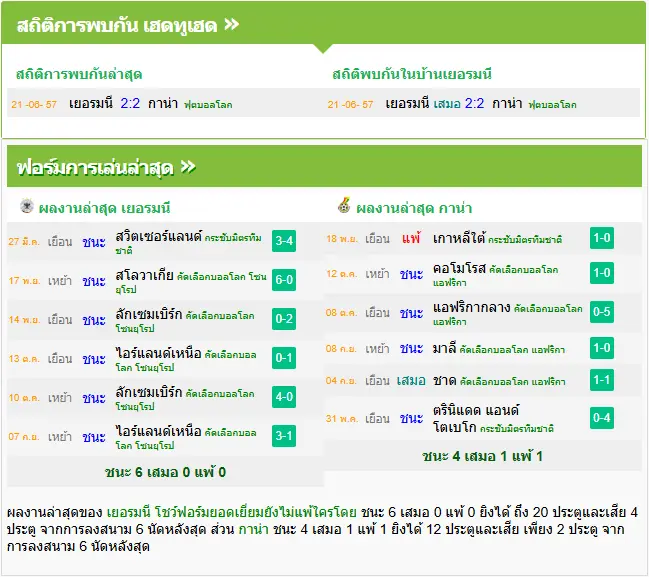The width and height of the screenshot is (649, 577).
Task: Select opponent สวิตเซอร์แลนด์
Action: coord(159,236)
